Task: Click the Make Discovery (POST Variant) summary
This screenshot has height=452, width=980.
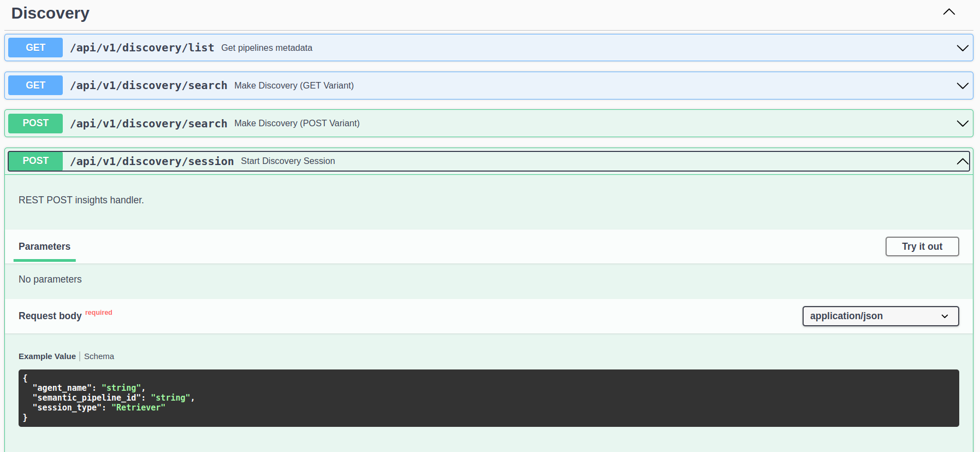Action: [x=297, y=124]
